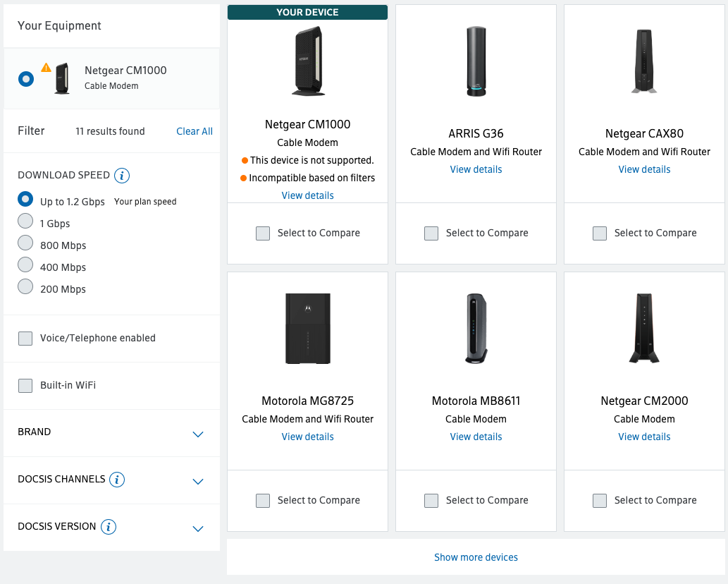
Task: Click the Netgear CM2000 title
Action: click(x=644, y=401)
